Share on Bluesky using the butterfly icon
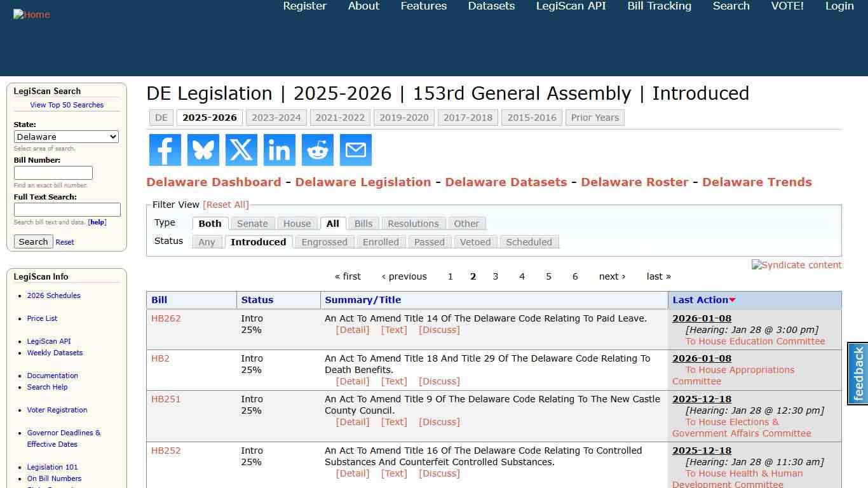Viewport: 868px width, 488px height. pos(203,150)
